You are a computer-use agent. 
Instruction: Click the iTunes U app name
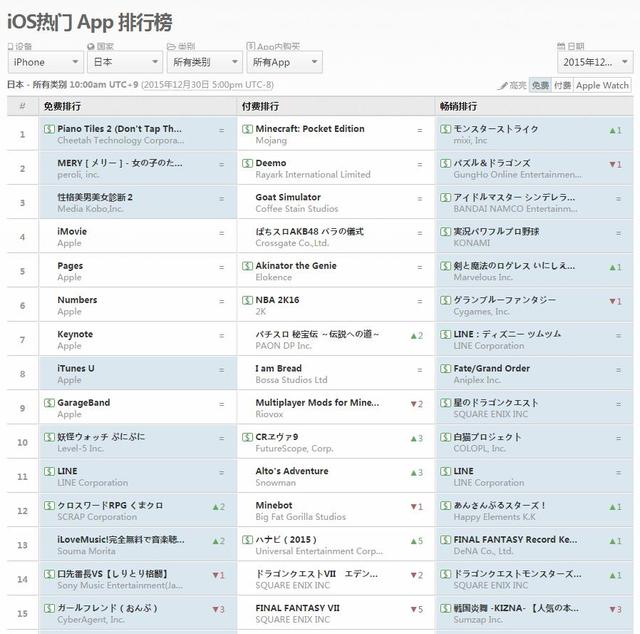[x=76, y=368]
